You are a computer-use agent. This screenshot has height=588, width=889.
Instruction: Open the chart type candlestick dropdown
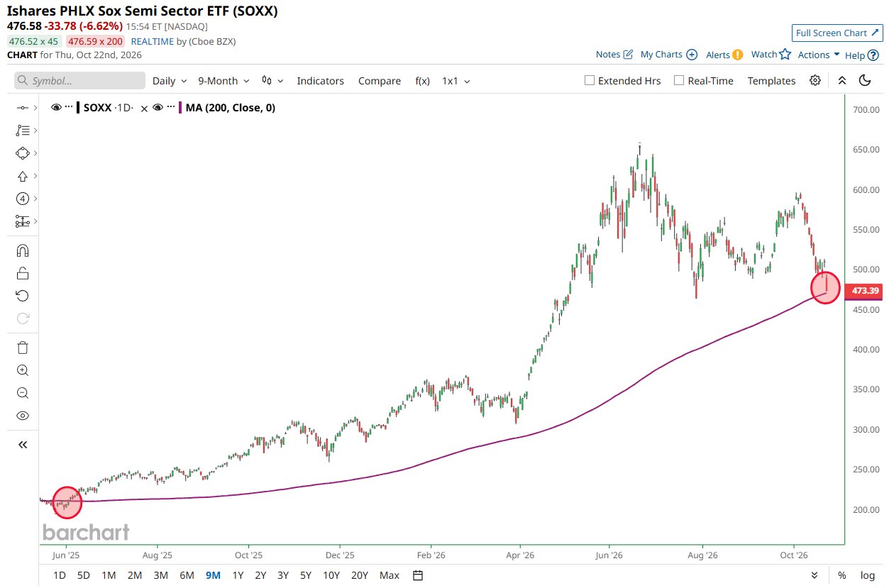(x=272, y=81)
